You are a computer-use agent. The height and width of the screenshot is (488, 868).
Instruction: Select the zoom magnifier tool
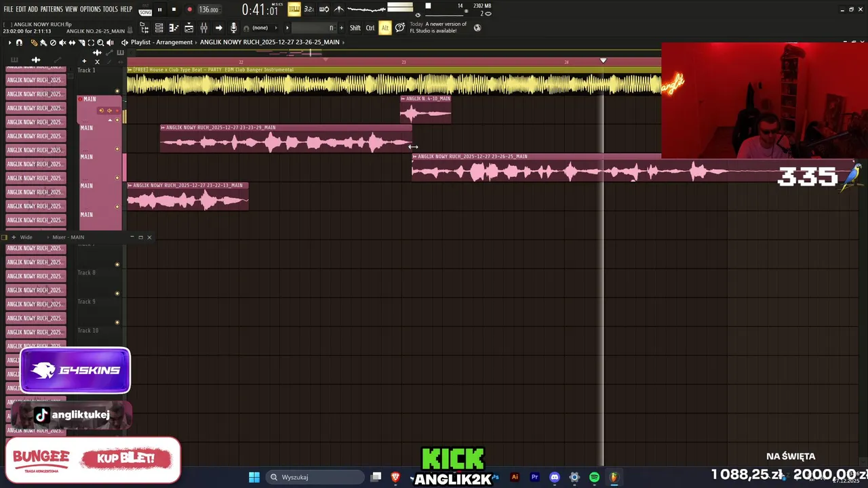(100, 43)
